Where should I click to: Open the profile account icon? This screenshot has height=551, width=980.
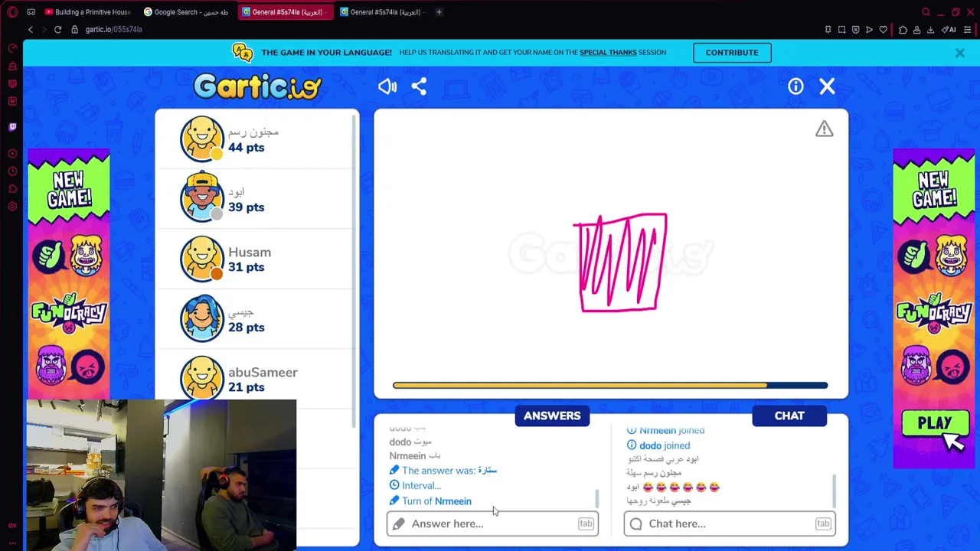[x=916, y=30]
